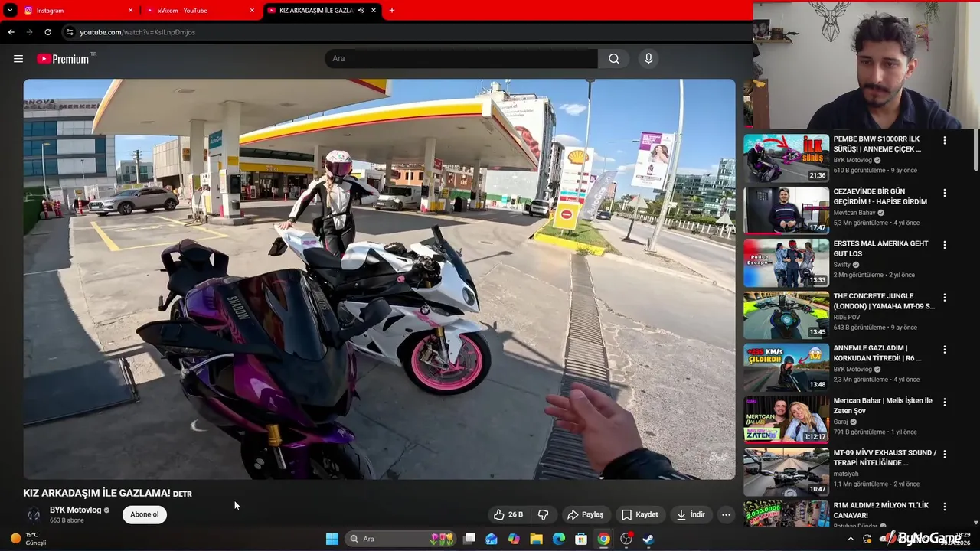Open options for PEMBE BMW S1000RR video
The image size is (980, 551).
click(x=945, y=141)
